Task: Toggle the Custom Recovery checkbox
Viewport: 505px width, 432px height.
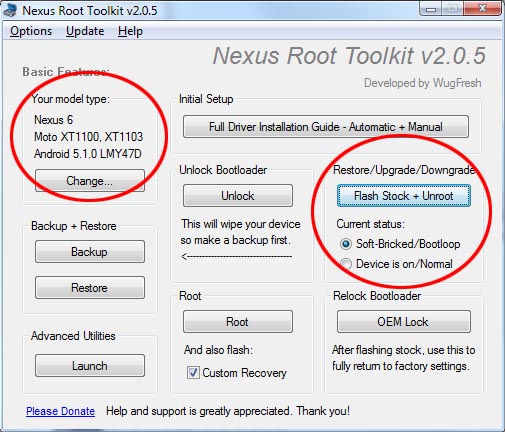Action: [x=193, y=373]
